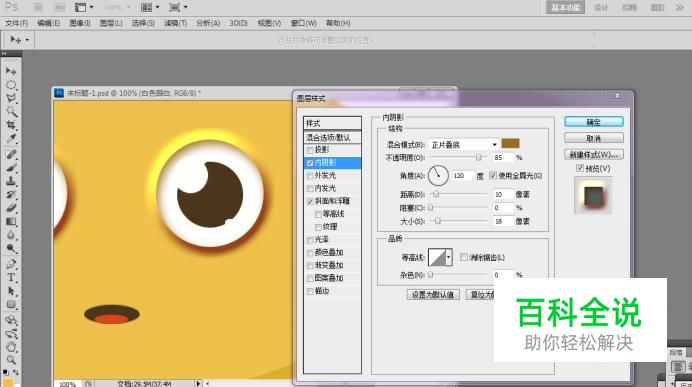
Task: Click the 距离 distance value field
Action: click(504, 195)
